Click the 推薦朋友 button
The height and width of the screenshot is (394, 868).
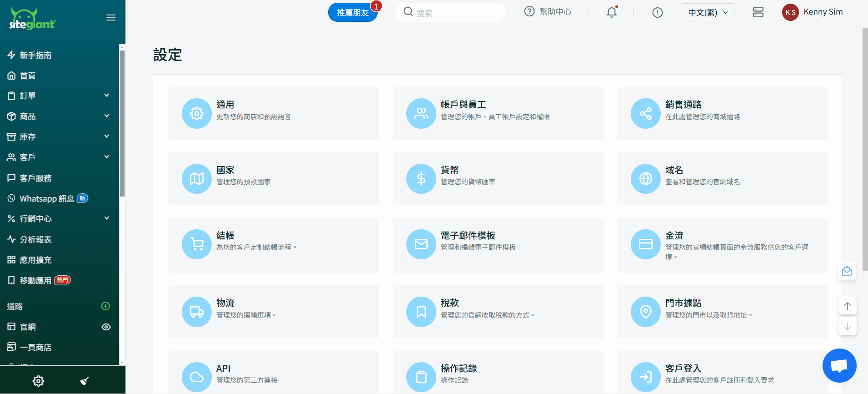click(353, 12)
